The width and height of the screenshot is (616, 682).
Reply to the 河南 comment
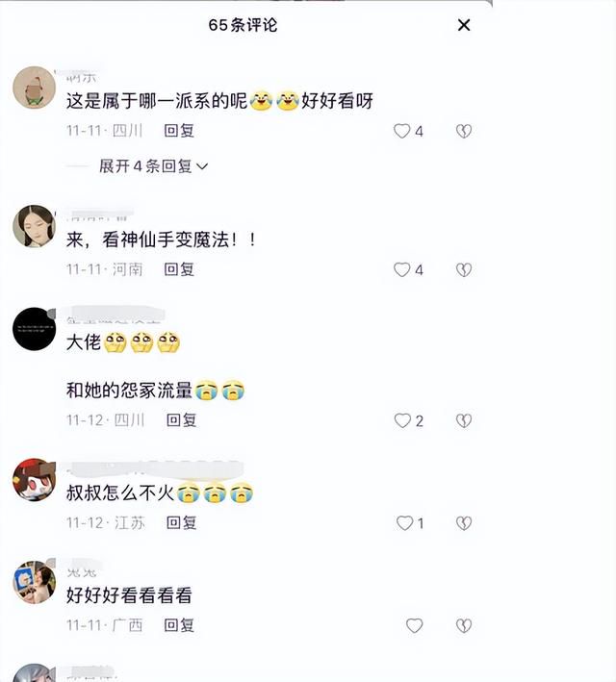179,269
